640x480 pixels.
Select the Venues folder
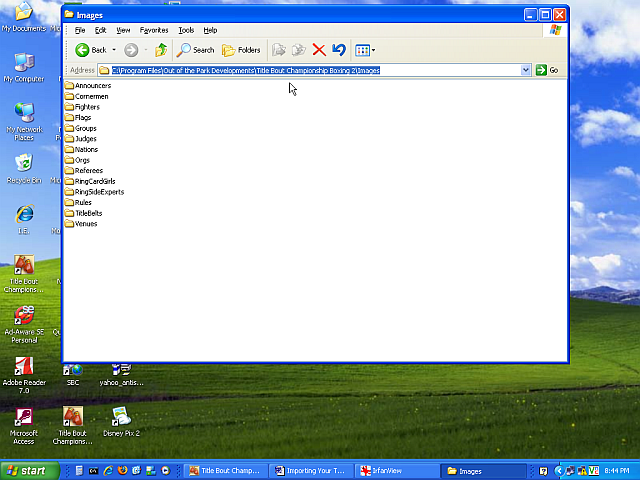(81, 224)
